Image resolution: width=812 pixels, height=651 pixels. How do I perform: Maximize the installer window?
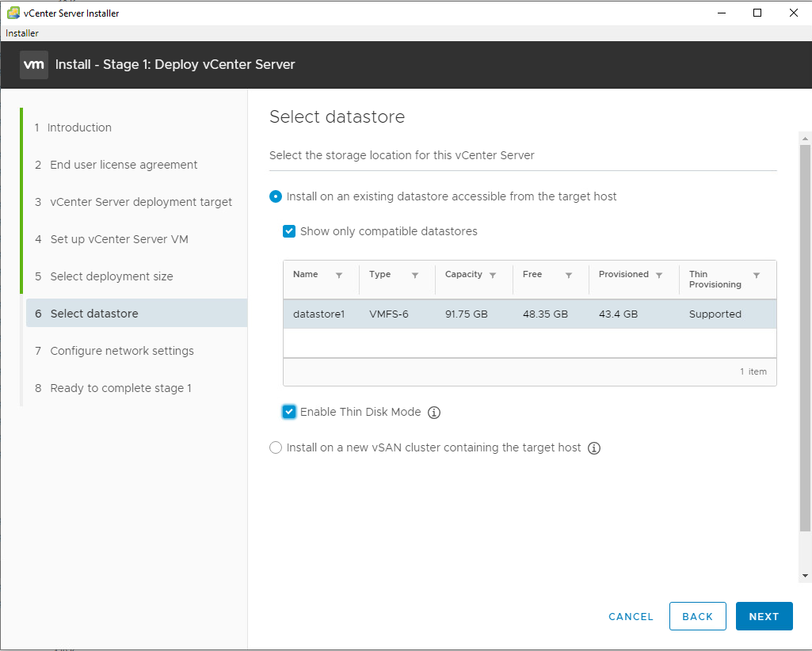[x=757, y=13]
